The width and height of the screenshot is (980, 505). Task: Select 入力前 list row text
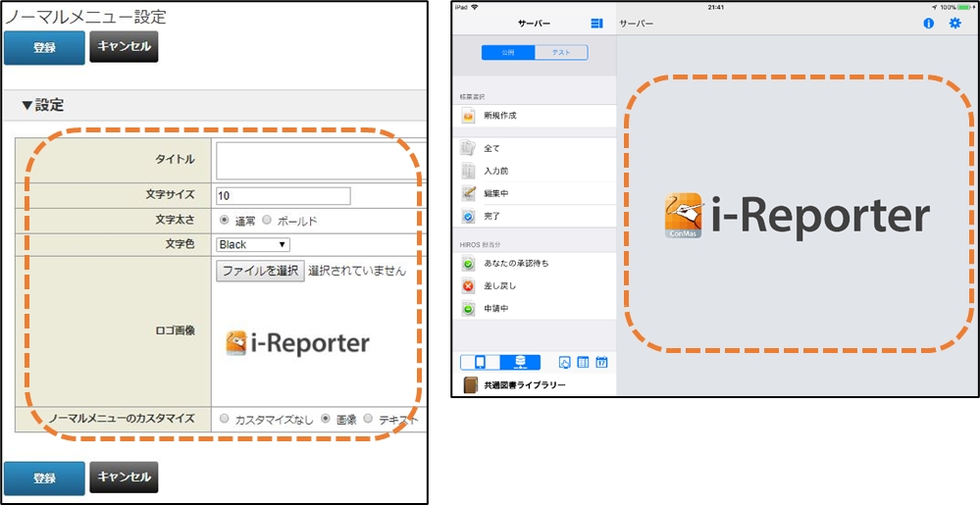(496, 172)
